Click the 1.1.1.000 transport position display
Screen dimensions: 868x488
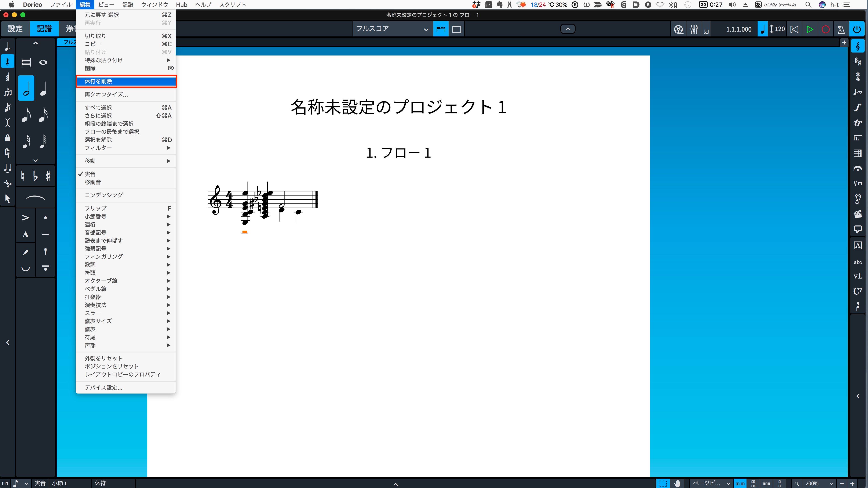coord(739,29)
